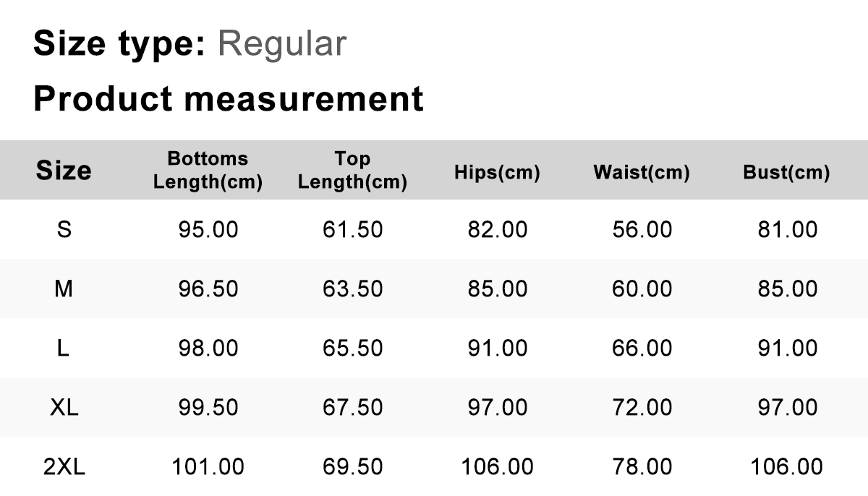Click the 56.00 waist value
Viewport: 868px width, 496px height.
(x=642, y=230)
